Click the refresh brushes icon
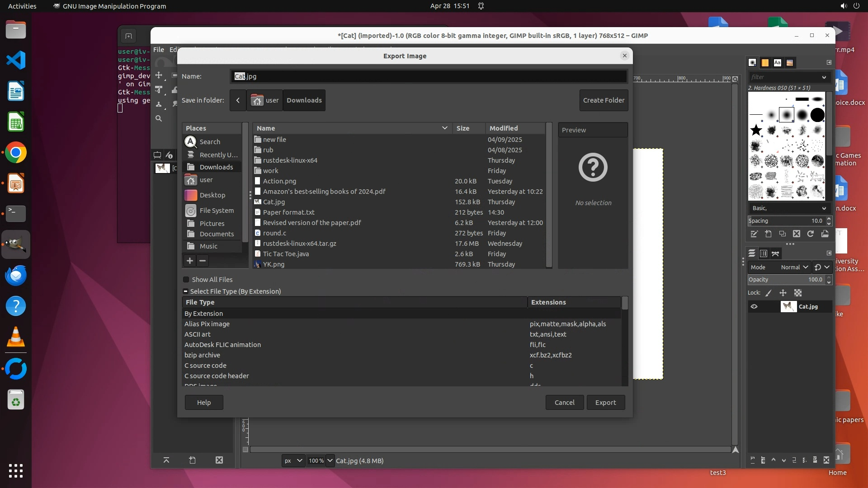Image resolution: width=868 pixels, height=488 pixels. coord(811,234)
